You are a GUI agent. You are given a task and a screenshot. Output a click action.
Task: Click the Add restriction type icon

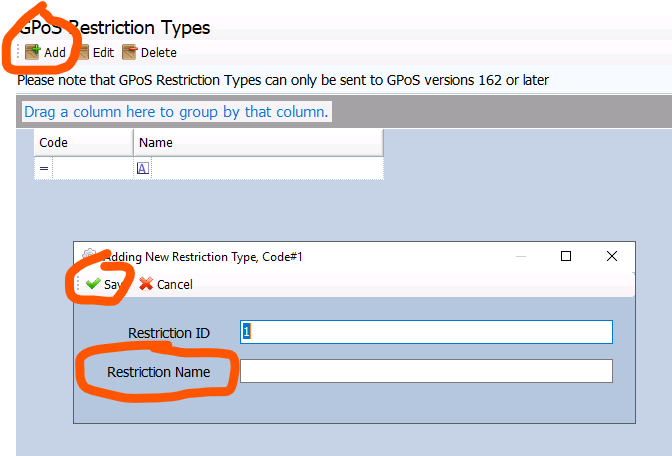pos(33,52)
